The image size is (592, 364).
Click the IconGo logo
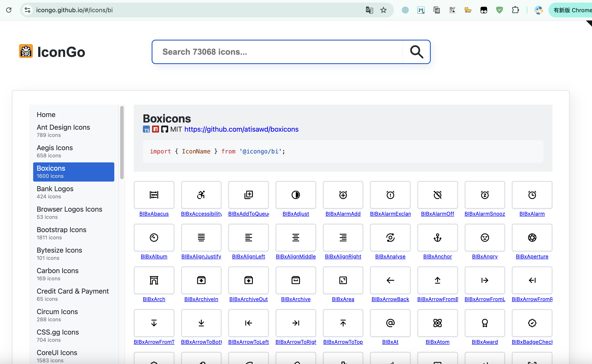(52, 52)
